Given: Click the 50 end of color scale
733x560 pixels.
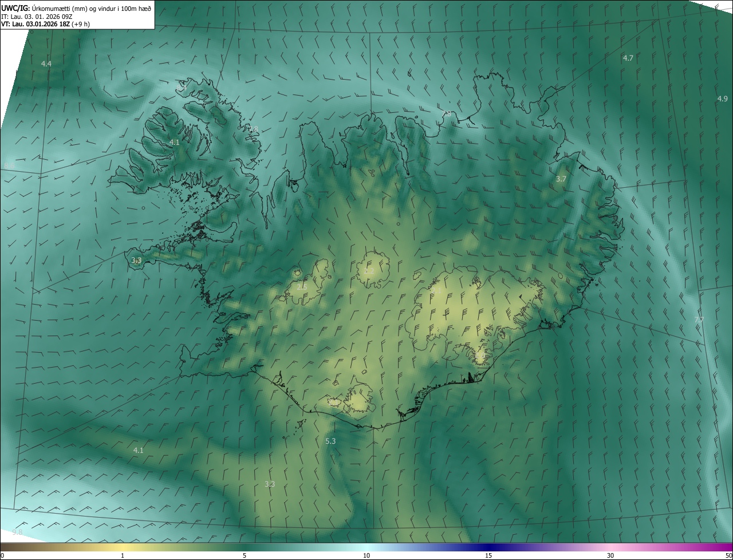Looking at the screenshot, I should pyautogui.click(x=728, y=555).
